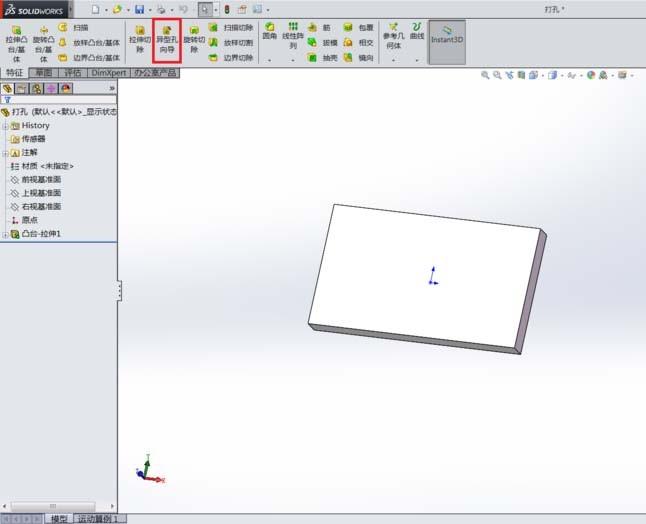Click the Extruded Cut (拉伸切除) tool
This screenshot has height=524, width=646.
pos(140,40)
